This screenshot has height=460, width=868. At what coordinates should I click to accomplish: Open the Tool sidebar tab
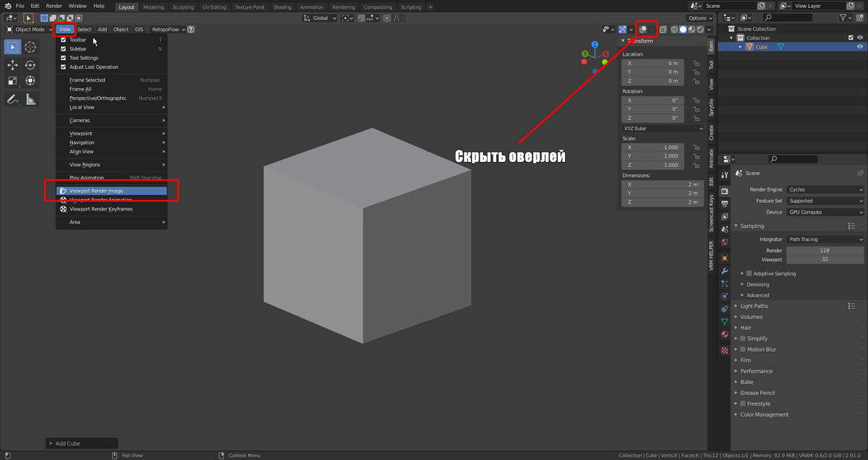pyautogui.click(x=711, y=65)
